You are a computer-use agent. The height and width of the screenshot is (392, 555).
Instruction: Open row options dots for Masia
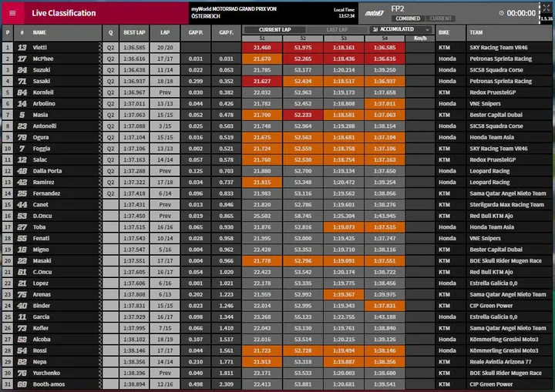(99, 115)
